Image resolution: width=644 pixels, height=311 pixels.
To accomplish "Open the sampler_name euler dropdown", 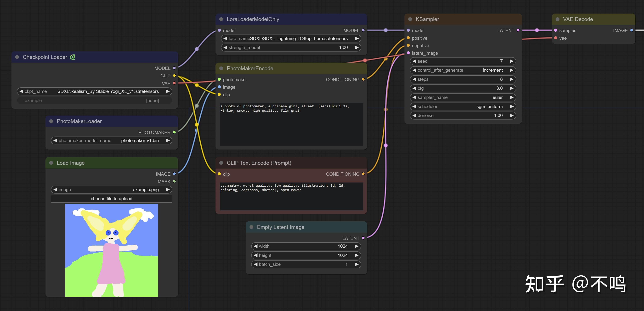I will pos(463,97).
